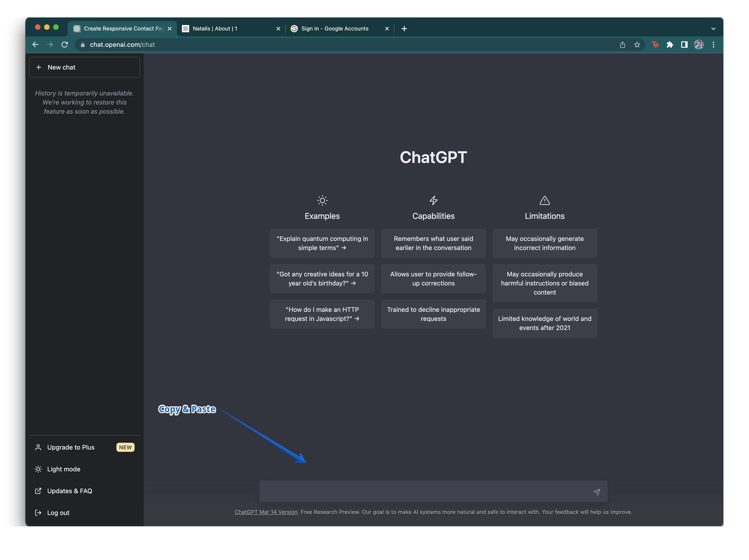Open the ChatGPT Mar 14 Version link

pos(266,512)
